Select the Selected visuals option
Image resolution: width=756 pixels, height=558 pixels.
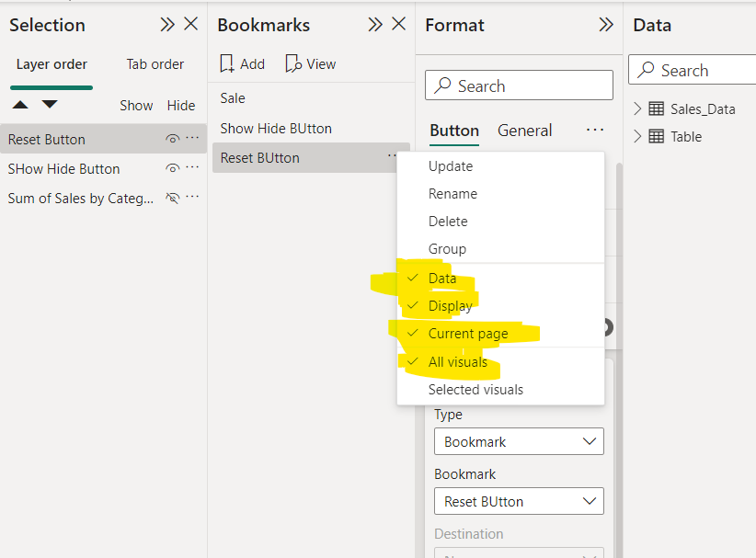[500, 390]
